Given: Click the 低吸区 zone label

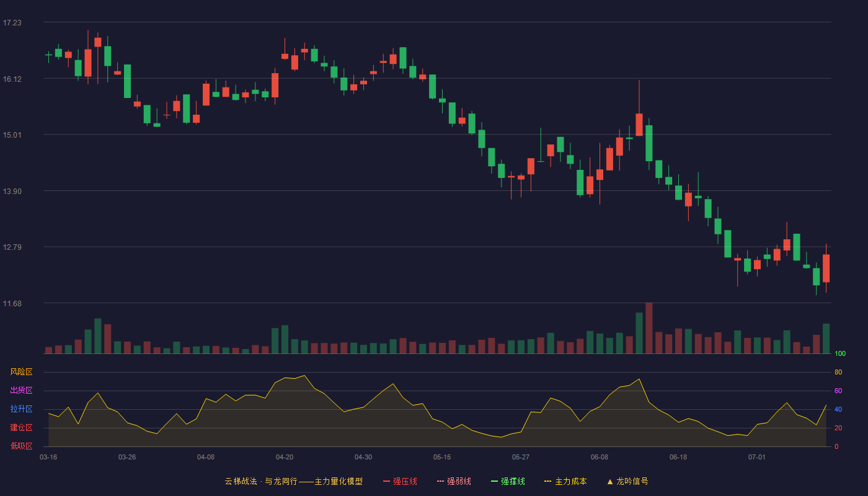Looking at the screenshot, I should (21, 446).
